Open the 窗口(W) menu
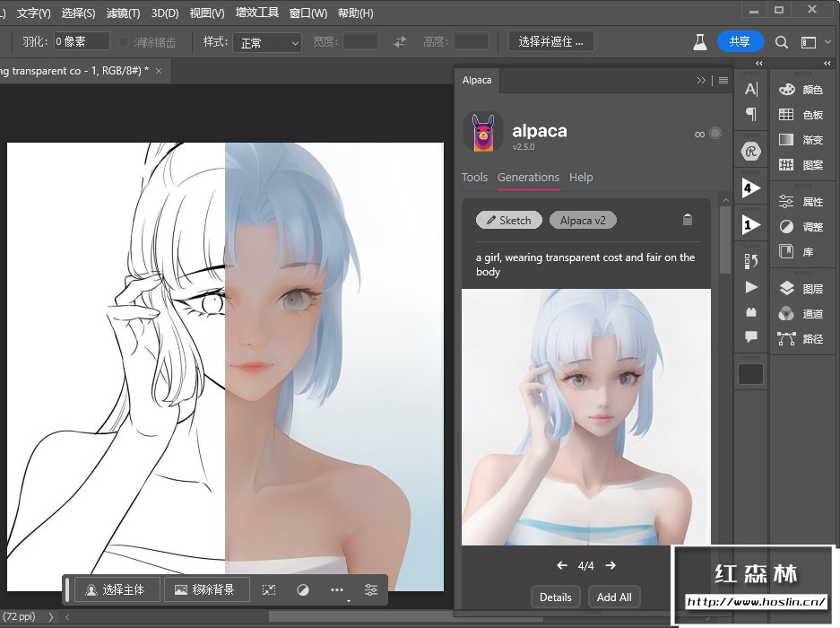Screen dimensions: 840x628 [x=308, y=13]
